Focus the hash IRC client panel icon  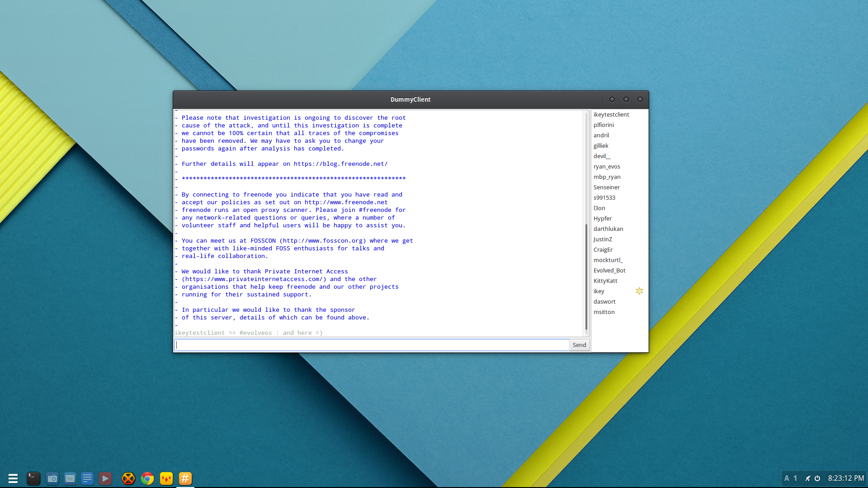[x=185, y=479]
